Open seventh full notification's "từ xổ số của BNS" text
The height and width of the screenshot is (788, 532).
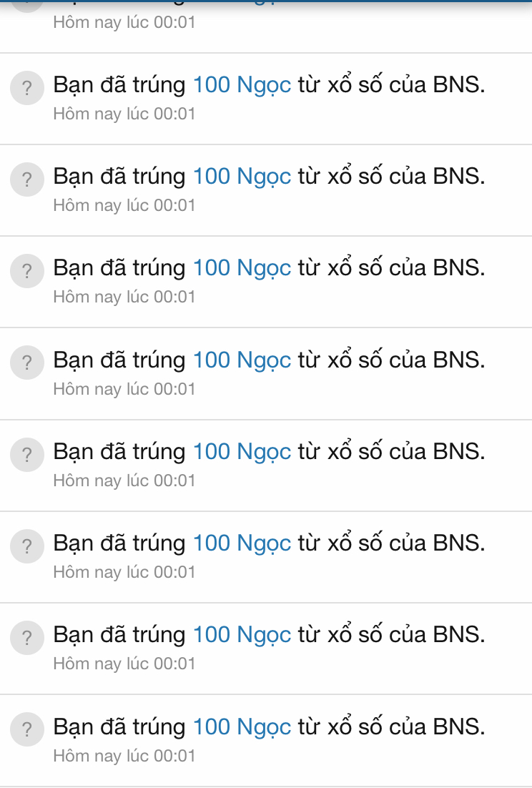391,635
